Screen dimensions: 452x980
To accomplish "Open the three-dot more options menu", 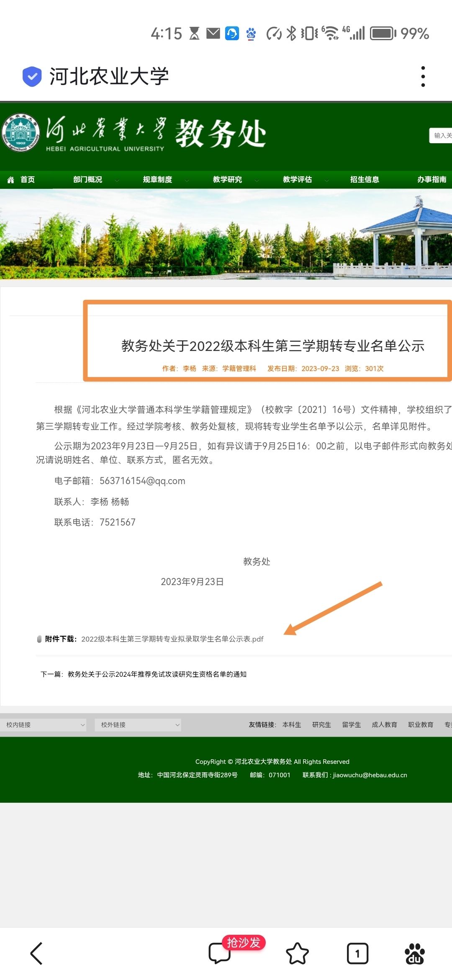I will [x=423, y=77].
